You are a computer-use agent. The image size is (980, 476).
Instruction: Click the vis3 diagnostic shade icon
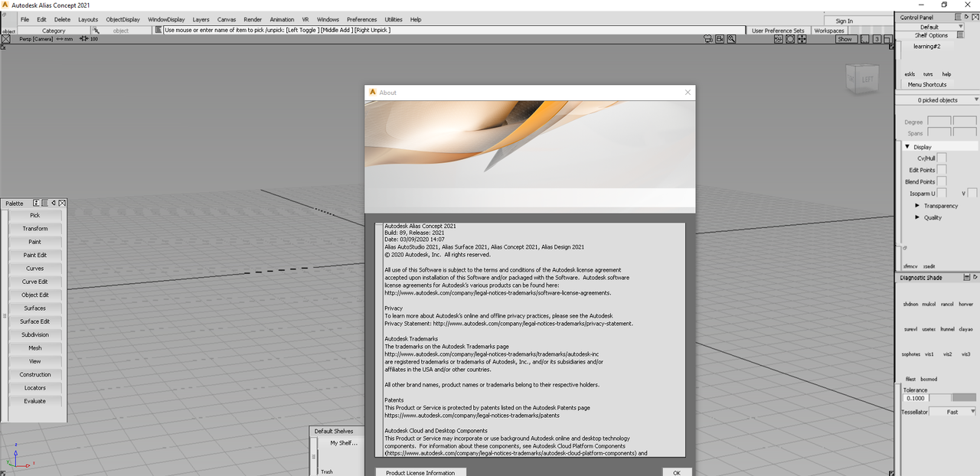point(965,354)
